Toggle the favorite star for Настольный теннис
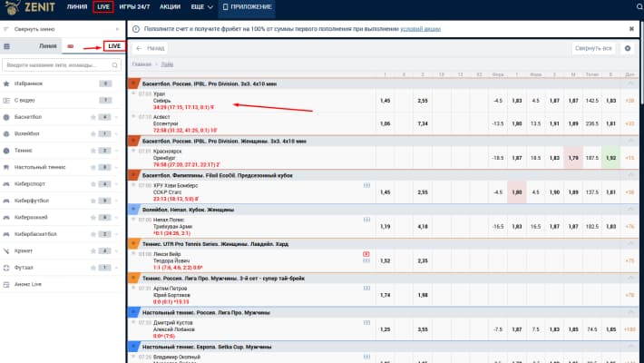The height and width of the screenshot is (363, 644). (93, 167)
